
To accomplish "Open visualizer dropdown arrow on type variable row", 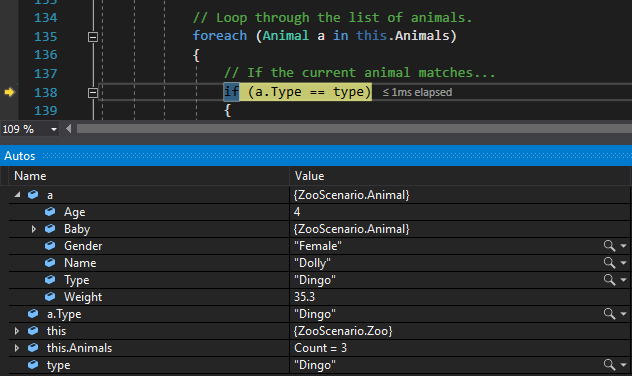I will (624, 365).
